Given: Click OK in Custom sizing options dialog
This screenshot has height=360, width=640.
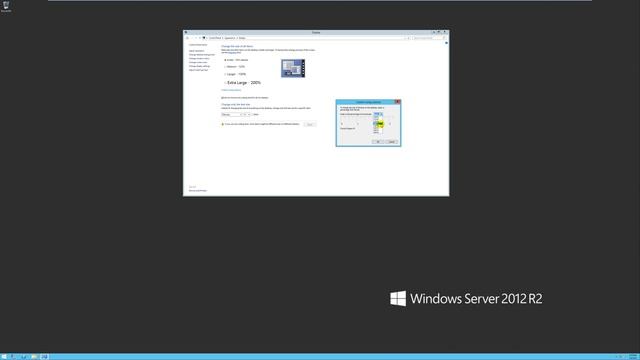Looking at the screenshot, I should pos(378,142).
